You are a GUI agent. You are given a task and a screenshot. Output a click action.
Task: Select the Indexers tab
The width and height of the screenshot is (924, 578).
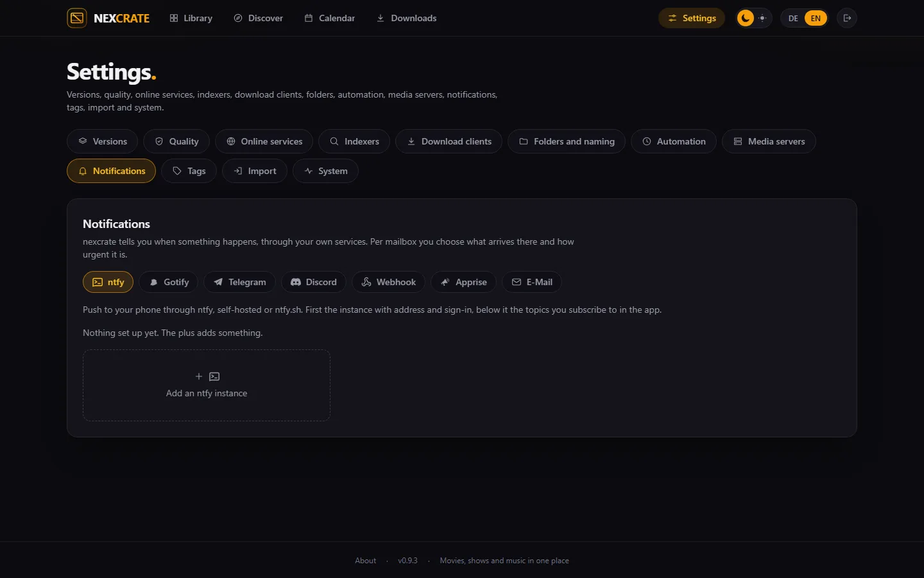354,141
